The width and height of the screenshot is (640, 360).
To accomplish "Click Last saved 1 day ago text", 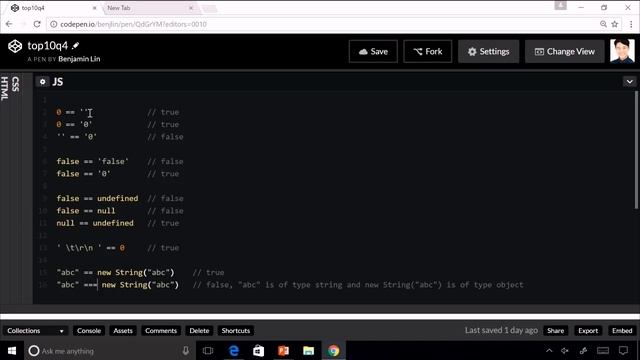I will [501, 330].
